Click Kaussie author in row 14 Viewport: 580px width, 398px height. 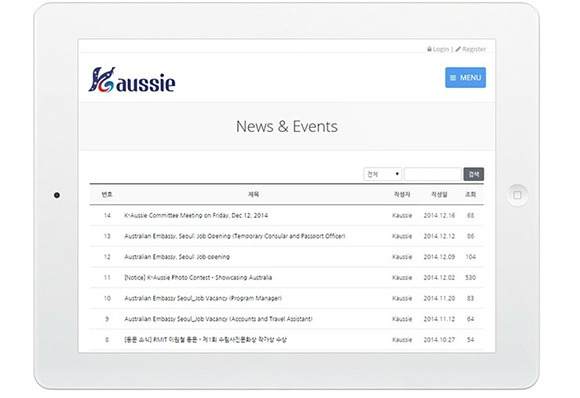pyautogui.click(x=402, y=215)
